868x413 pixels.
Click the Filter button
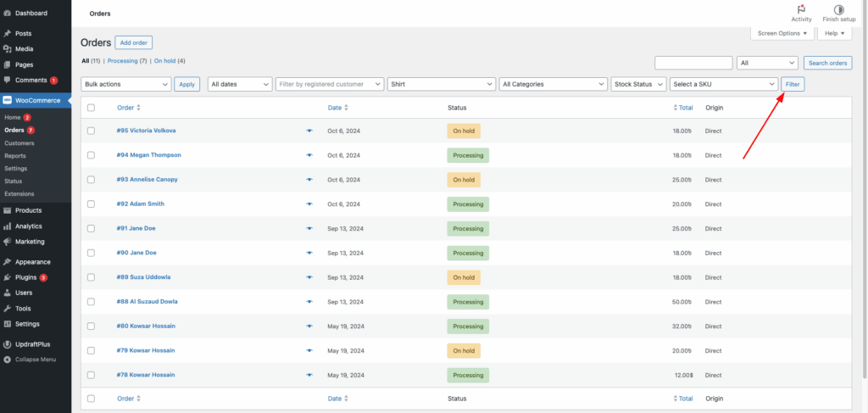tap(793, 84)
